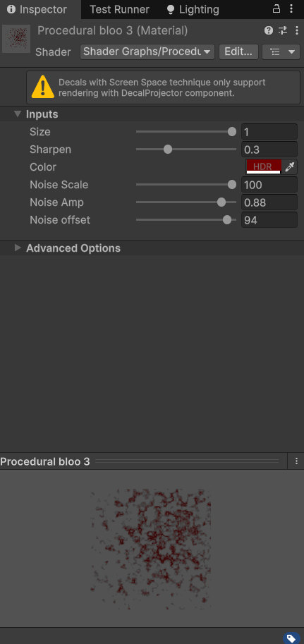Open the HDR Color swatch

click(x=264, y=166)
